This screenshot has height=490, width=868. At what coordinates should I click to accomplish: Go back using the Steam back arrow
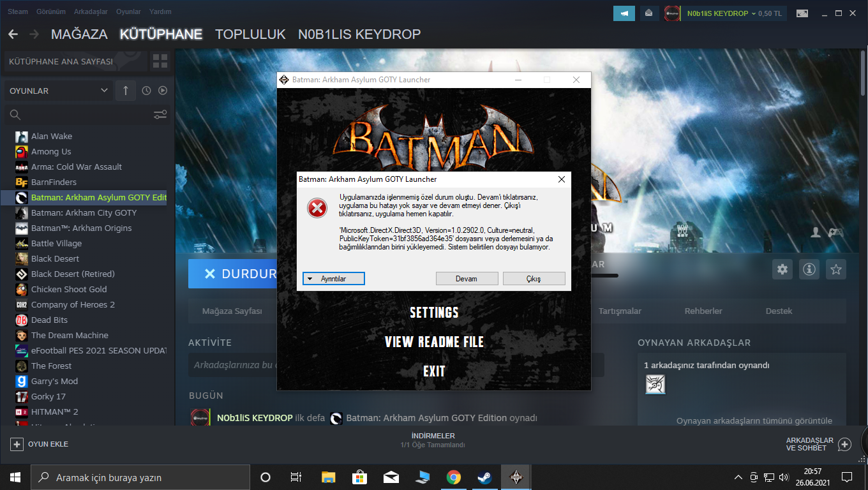point(13,34)
